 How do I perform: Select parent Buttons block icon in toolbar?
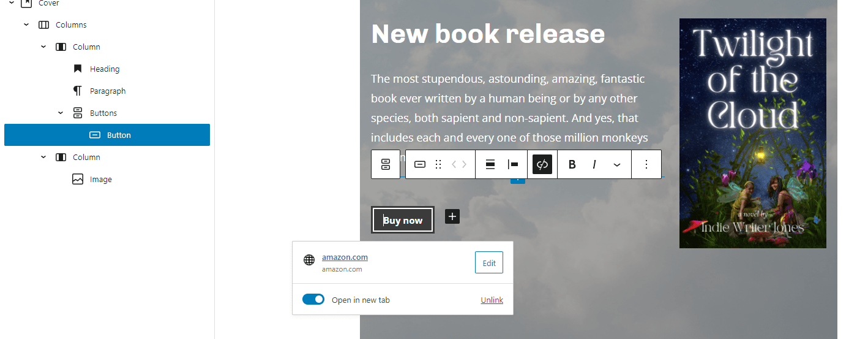(x=386, y=164)
